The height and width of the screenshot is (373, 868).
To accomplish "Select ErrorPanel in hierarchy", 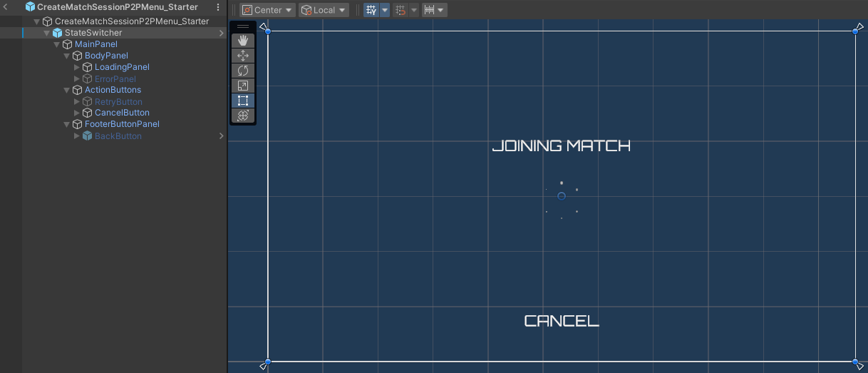I will (115, 78).
